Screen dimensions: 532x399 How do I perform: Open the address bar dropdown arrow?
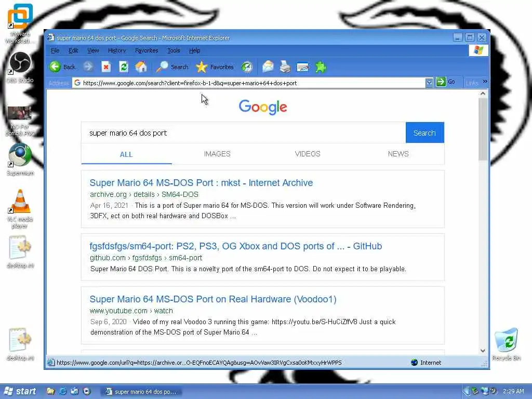[x=429, y=83]
